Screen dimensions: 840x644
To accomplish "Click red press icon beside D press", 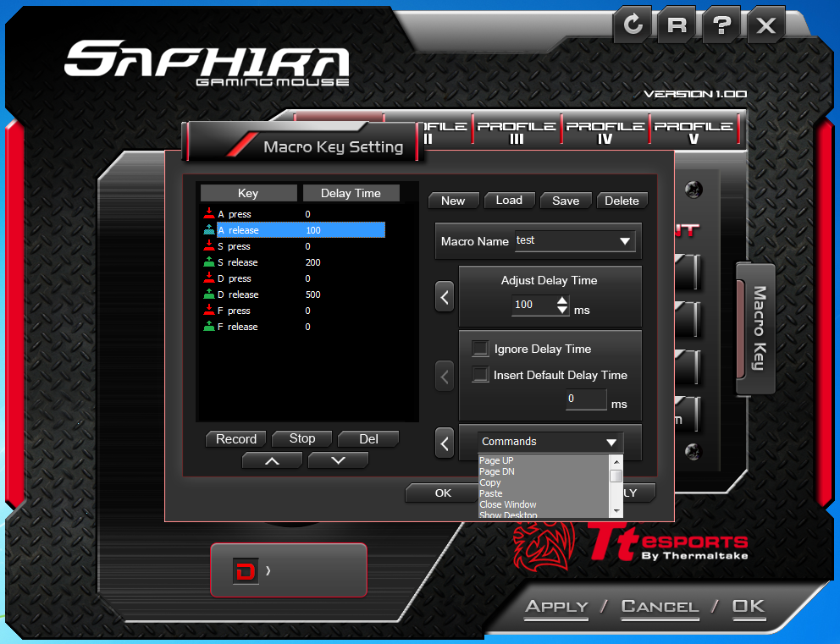I will coord(209,278).
